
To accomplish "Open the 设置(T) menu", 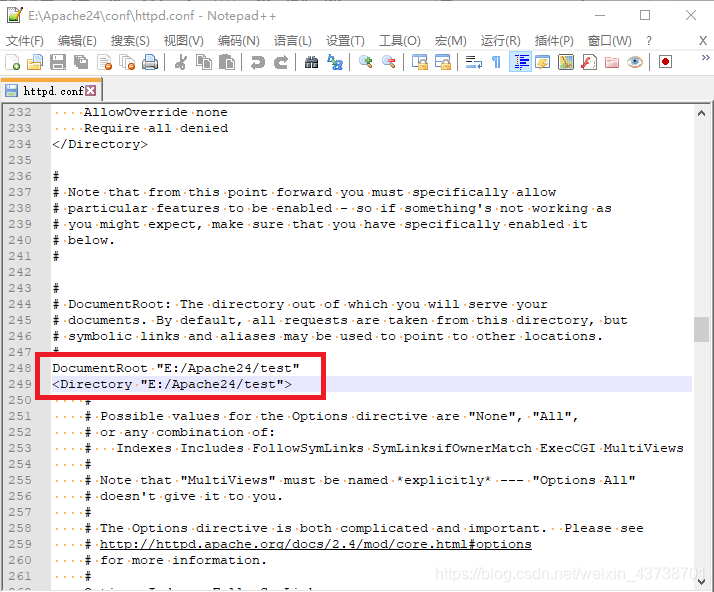I will (x=345, y=41).
